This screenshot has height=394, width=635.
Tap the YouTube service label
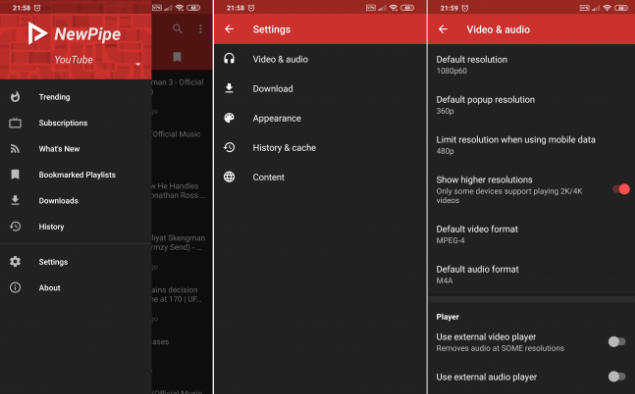[x=74, y=60]
